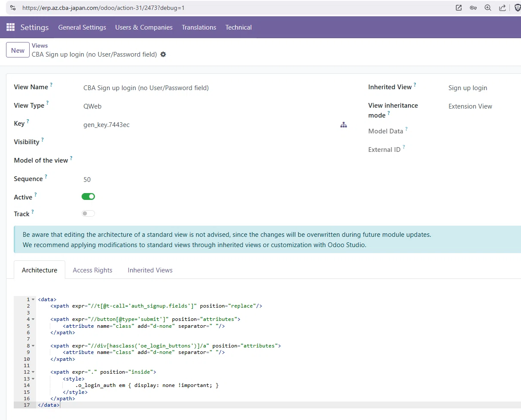The image size is (521, 420).
Task: Place cursor on the closing data tag line 17
Action: pos(49,405)
